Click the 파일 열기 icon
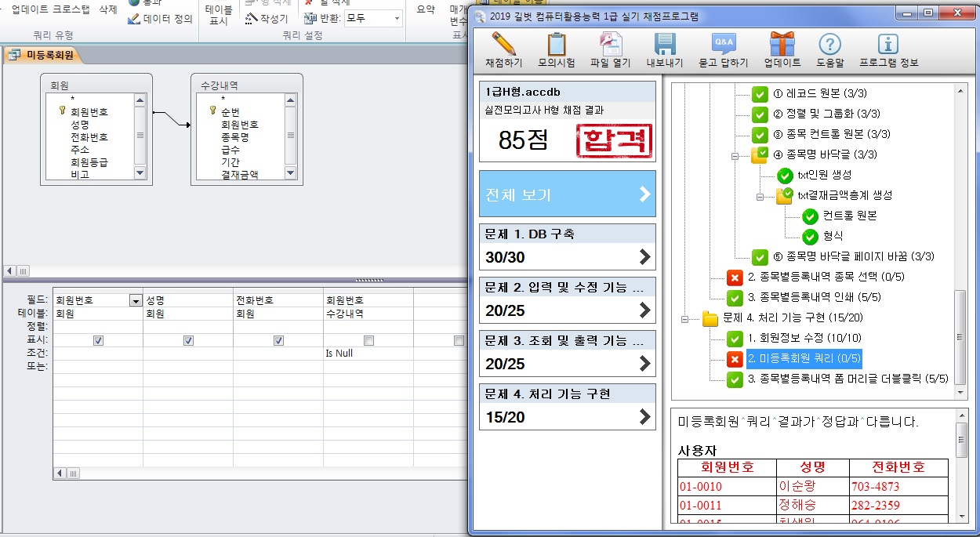980x537 pixels. point(610,45)
